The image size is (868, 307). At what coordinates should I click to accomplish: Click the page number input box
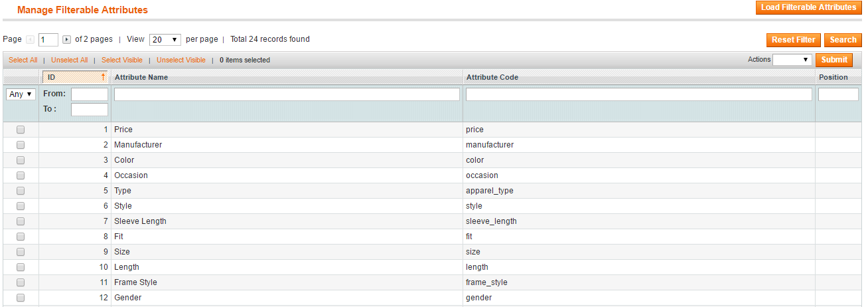(48, 40)
